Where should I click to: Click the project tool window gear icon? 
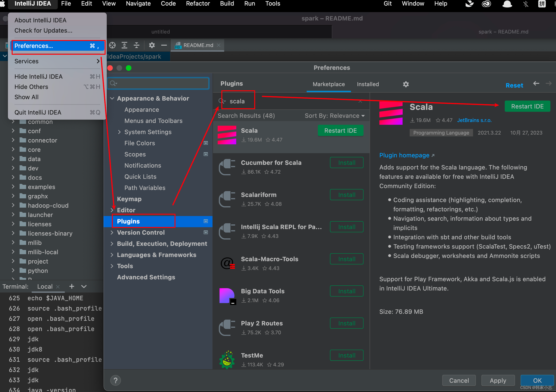click(x=152, y=45)
